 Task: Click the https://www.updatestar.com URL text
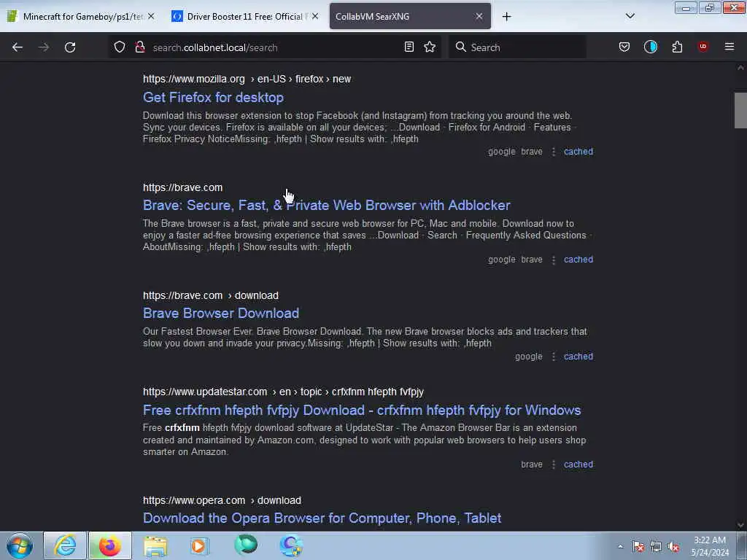(205, 392)
